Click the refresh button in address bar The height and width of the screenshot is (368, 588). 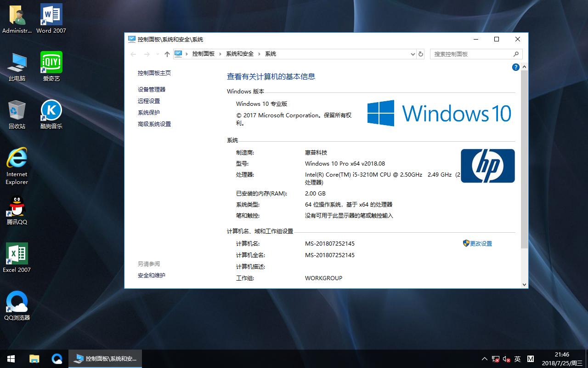point(420,54)
